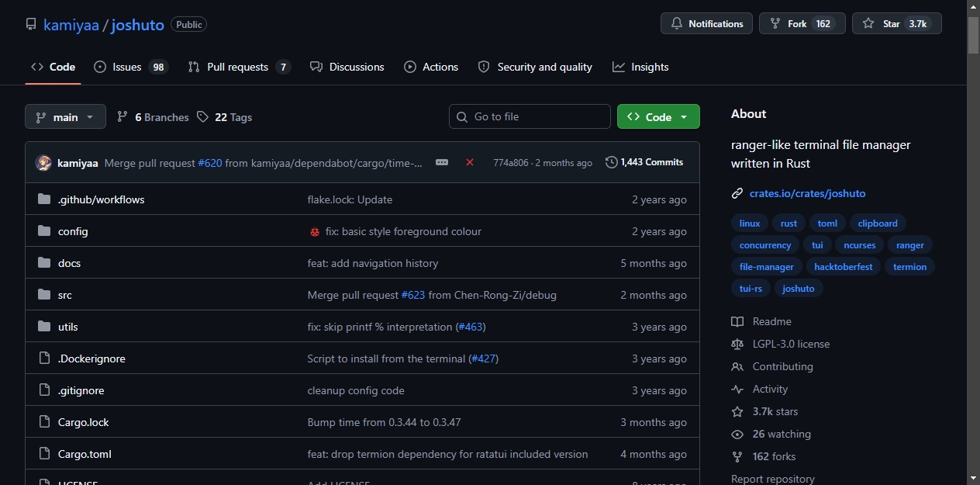This screenshot has width=980, height=485.
Task: Click the link chain icon beside crates.io
Action: [737, 193]
